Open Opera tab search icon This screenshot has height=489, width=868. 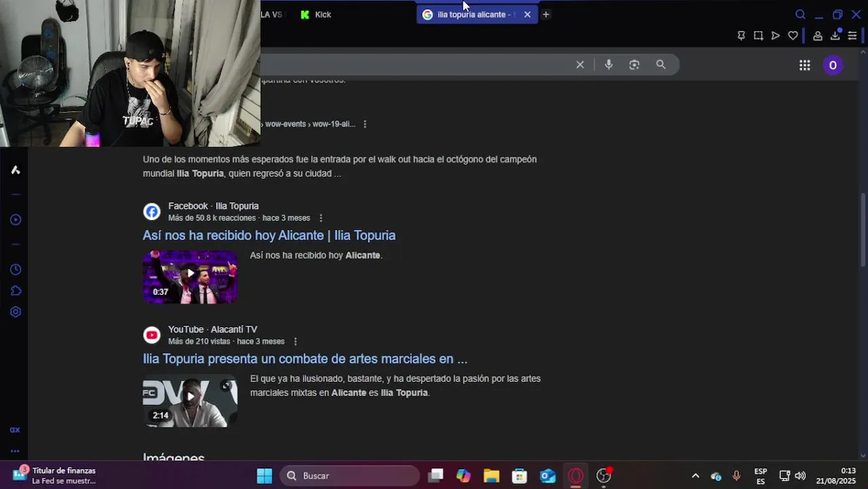point(800,14)
